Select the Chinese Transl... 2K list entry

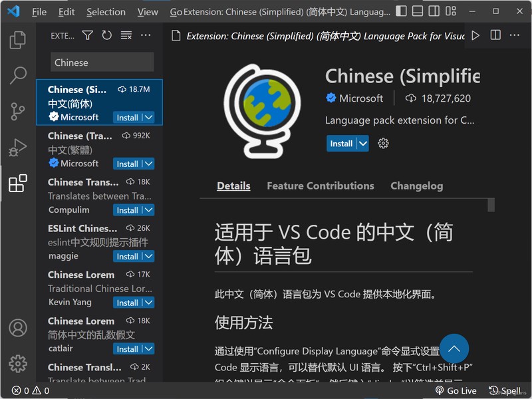pos(99,371)
